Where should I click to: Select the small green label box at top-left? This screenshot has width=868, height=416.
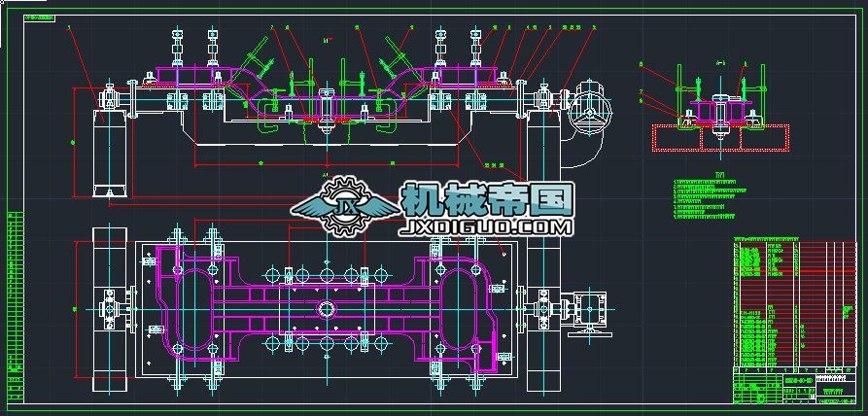[39, 18]
